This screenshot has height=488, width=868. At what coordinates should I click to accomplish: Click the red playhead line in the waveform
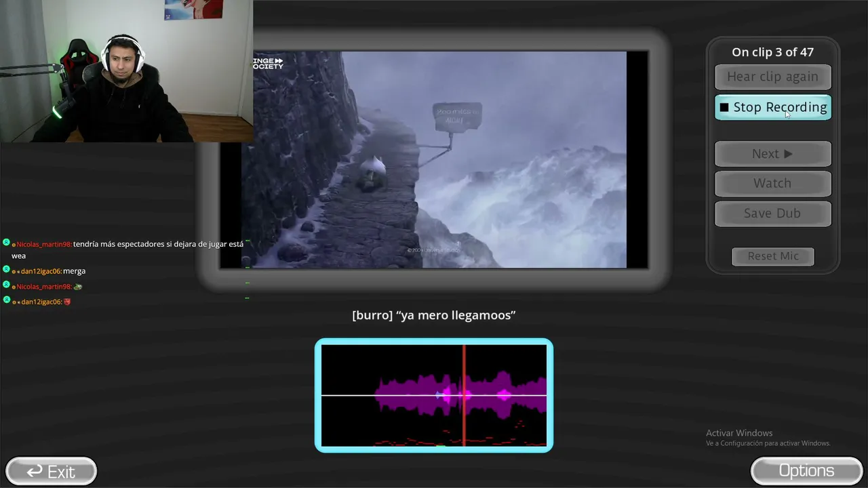(x=464, y=395)
